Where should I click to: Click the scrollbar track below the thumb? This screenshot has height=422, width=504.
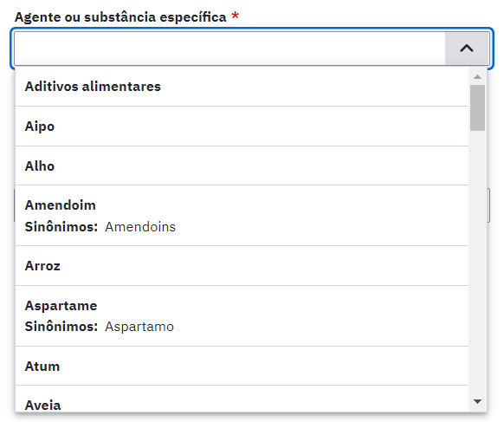tap(478, 263)
